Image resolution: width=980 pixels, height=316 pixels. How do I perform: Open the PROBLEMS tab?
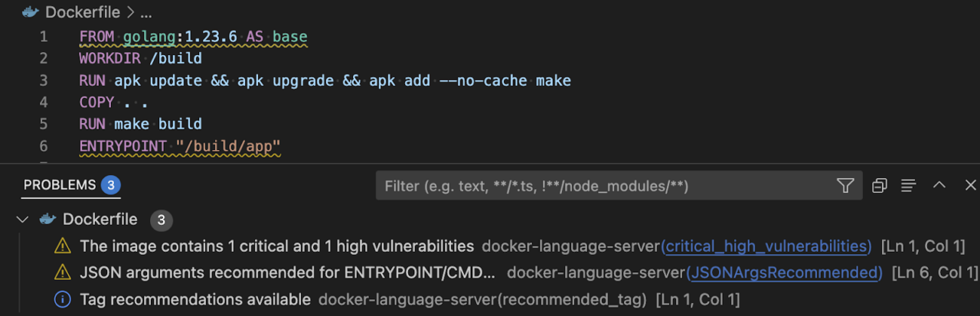coord(60,185)
